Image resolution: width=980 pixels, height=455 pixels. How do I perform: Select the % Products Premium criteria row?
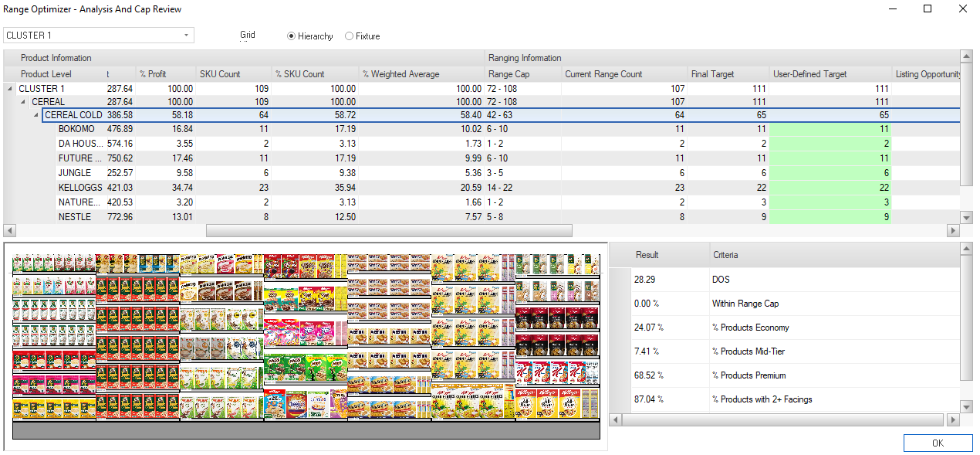(772, 375)
